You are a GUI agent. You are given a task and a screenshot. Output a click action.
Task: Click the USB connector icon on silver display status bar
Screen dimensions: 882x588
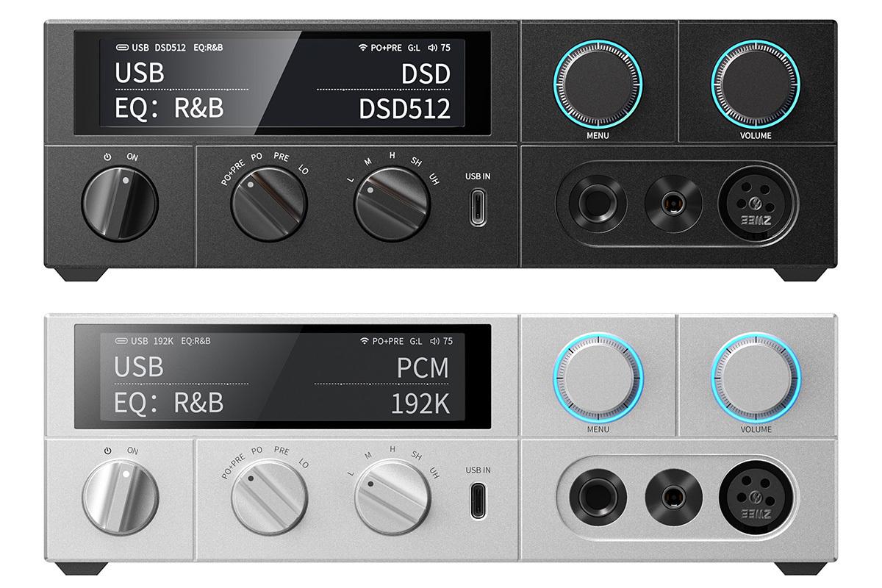click(122, 342)
